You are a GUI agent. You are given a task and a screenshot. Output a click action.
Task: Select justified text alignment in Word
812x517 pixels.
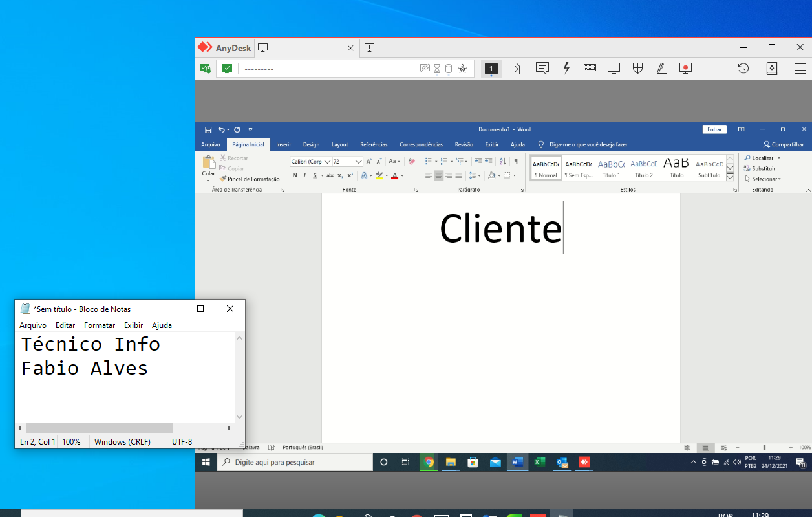pyautogui.click(x=458, y=175)
